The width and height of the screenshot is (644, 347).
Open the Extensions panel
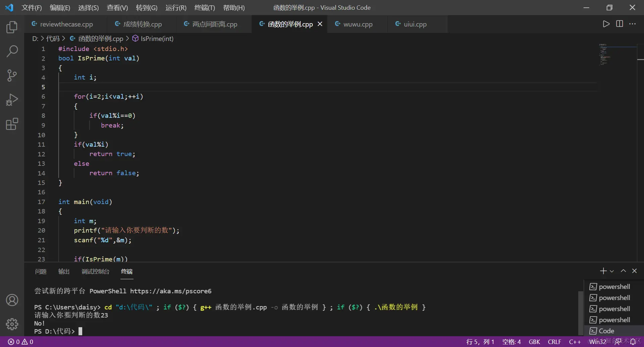click(12, 124)
